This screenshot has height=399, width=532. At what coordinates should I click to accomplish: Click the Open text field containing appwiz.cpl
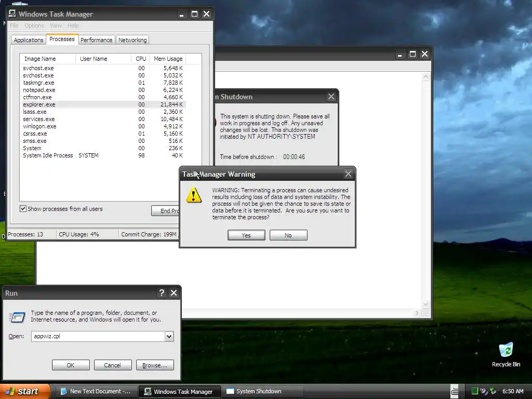(98, 336)
